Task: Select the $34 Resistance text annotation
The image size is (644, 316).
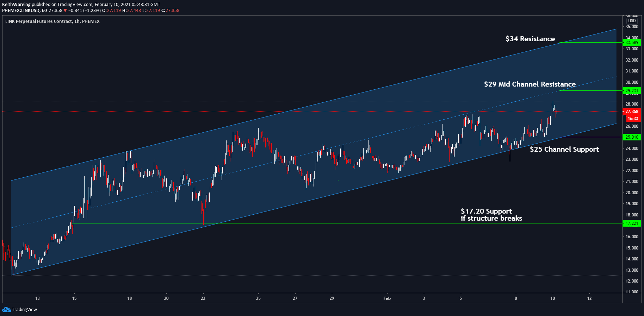Action: (x=530, y=39)
